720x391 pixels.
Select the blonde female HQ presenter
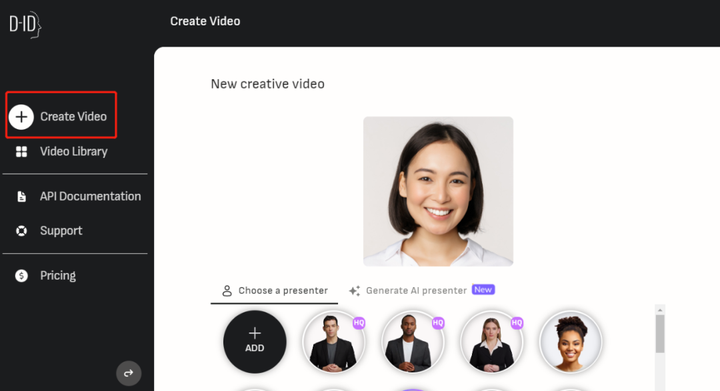492,341
